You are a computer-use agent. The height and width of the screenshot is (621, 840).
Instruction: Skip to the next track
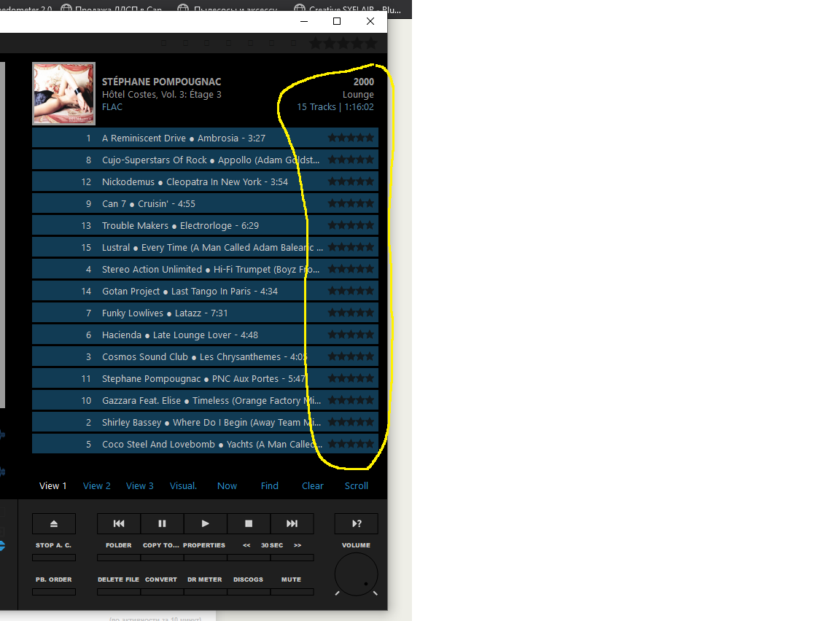coord(292,523)
